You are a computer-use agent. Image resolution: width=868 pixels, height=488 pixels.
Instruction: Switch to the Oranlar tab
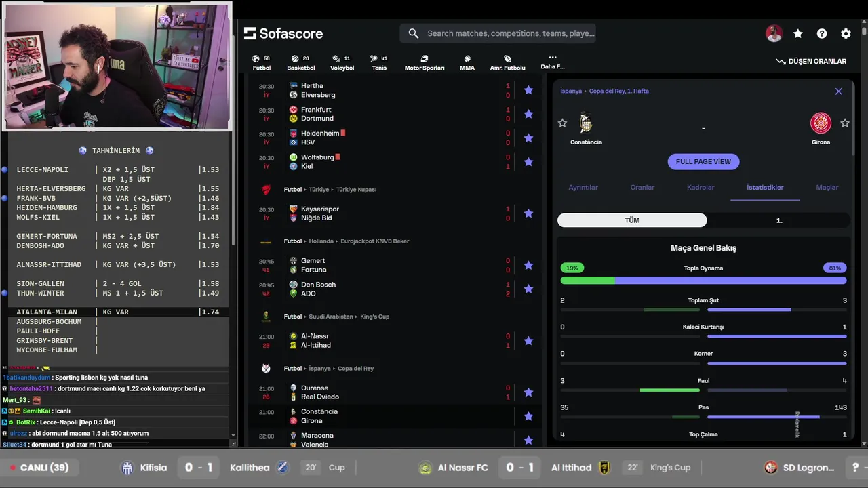tap(642, 188)
